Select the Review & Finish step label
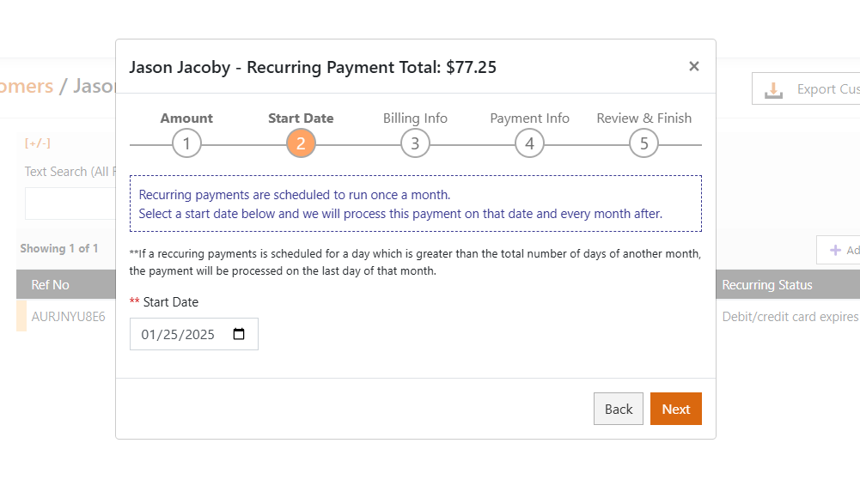Screen dimensions: 860x504 [644, 118]
